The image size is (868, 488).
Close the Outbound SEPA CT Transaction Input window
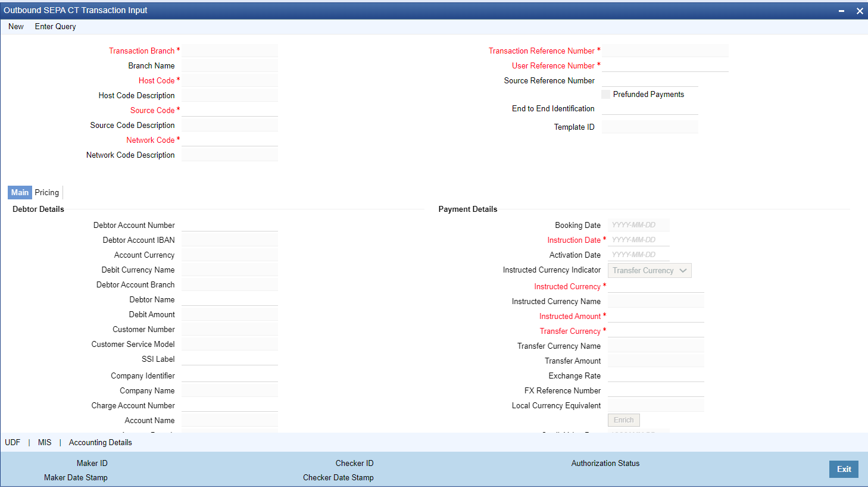[860, 11]
